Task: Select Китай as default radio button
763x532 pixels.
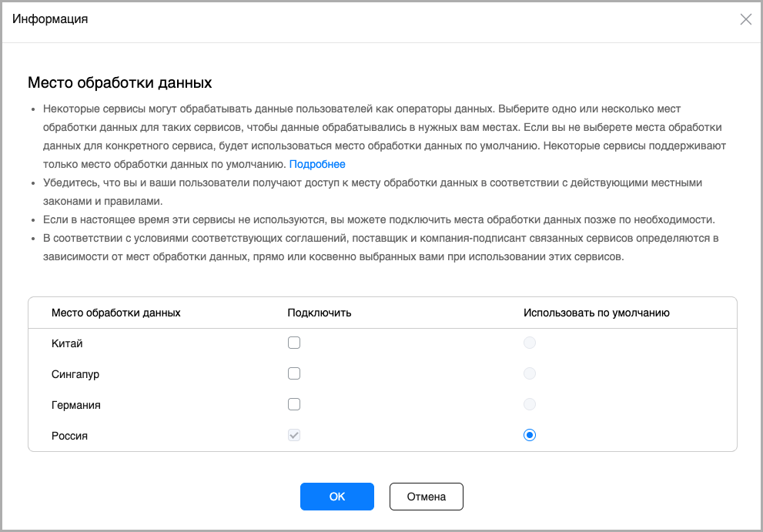Action: pos(529,343)
